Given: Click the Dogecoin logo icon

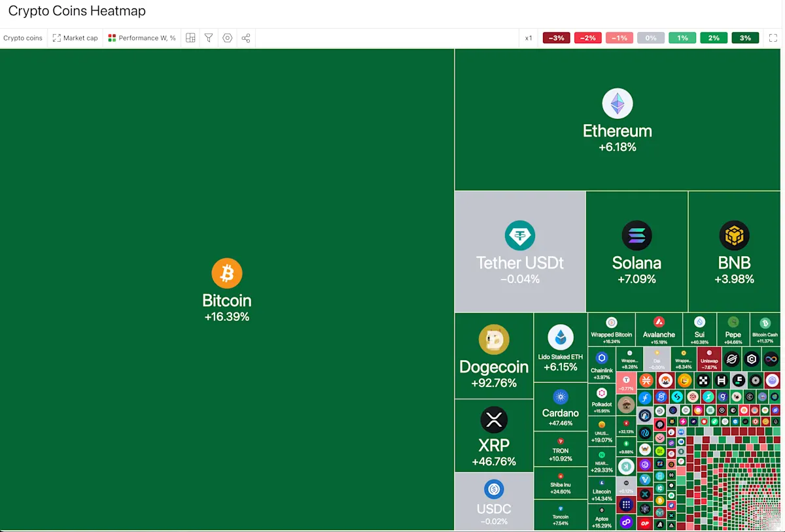Looking at the screenshot, I should (494, 340).
